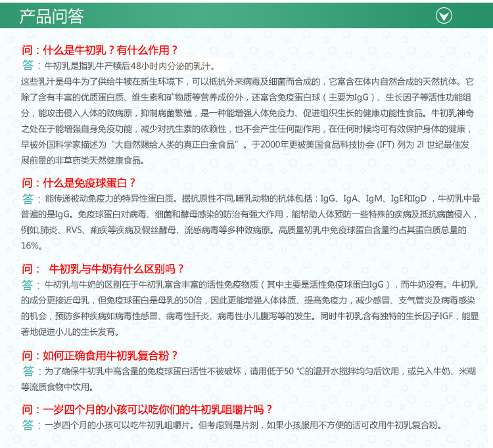This screenshot has height=448, width=493.
Task: Click the answer line starting 能传递被动免疫力的特异性蛋白质
Action: tap(262, 198)
